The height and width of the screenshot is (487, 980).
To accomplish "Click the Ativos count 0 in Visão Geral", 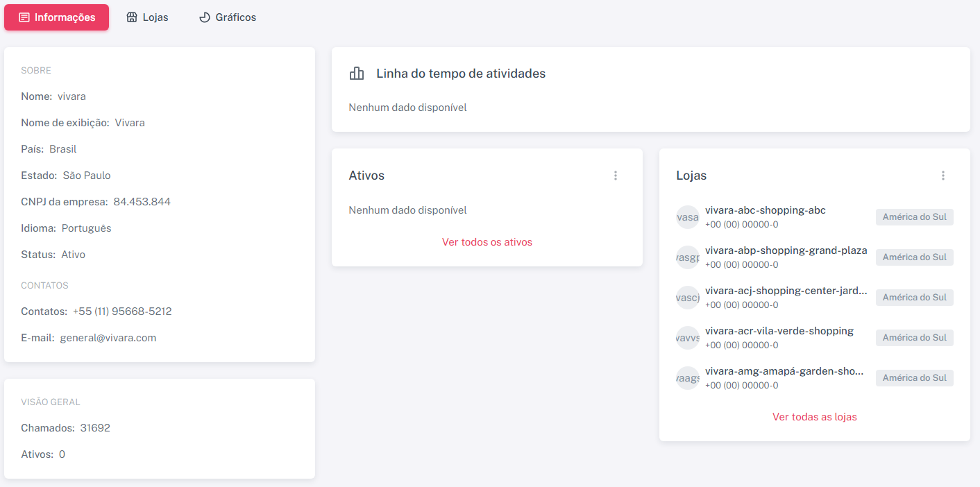I will click(x=62, y=454).
